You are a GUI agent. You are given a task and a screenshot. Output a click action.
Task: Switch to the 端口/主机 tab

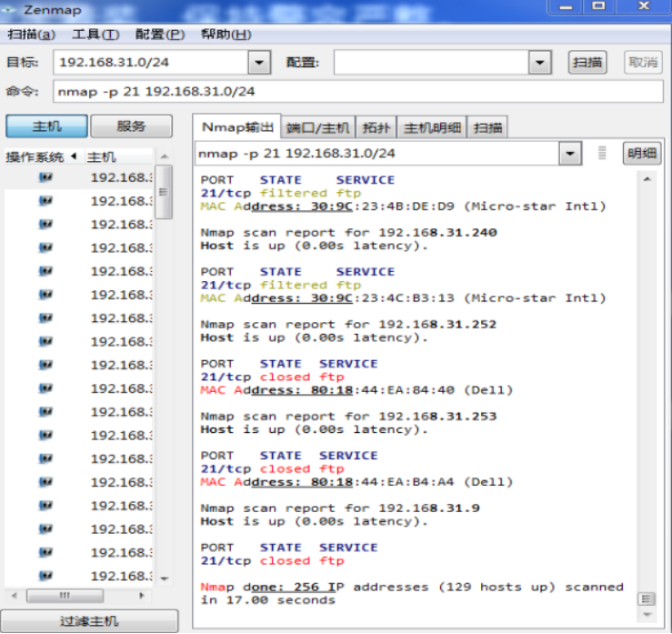pos(317,128)
